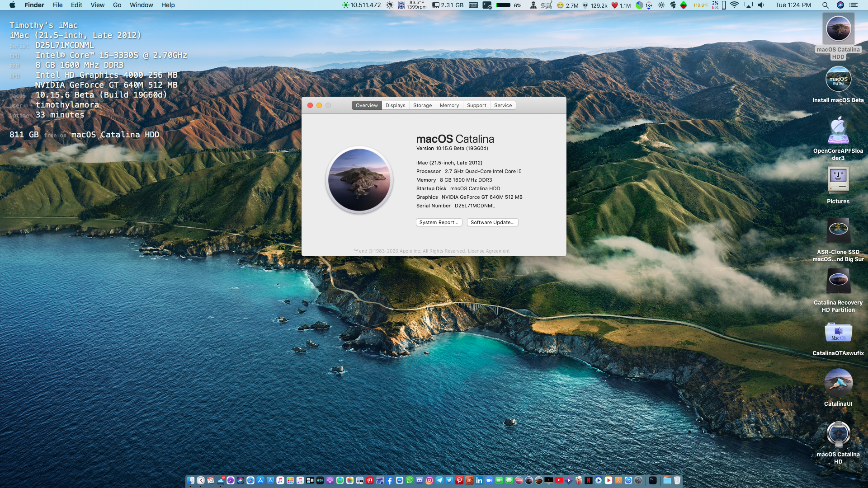Open Spotlight search magnifier
This screenshot has height=488, width=868.
tap(825, 5)
